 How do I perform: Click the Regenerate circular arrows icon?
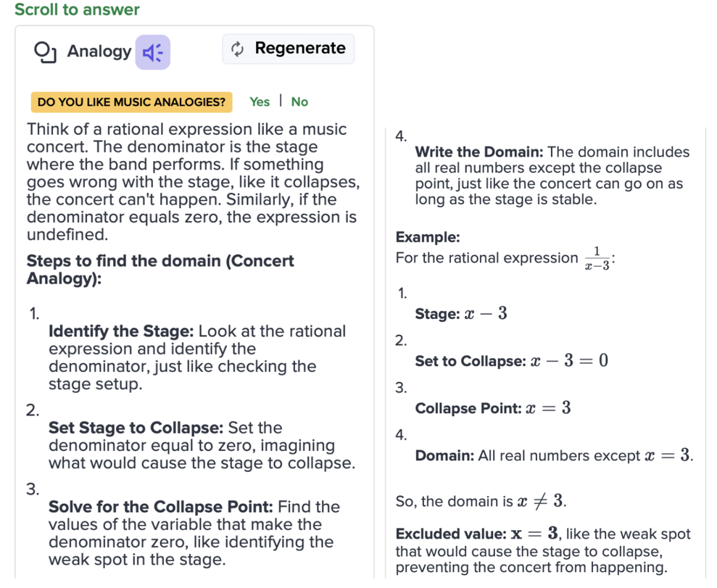coord(236,49)
